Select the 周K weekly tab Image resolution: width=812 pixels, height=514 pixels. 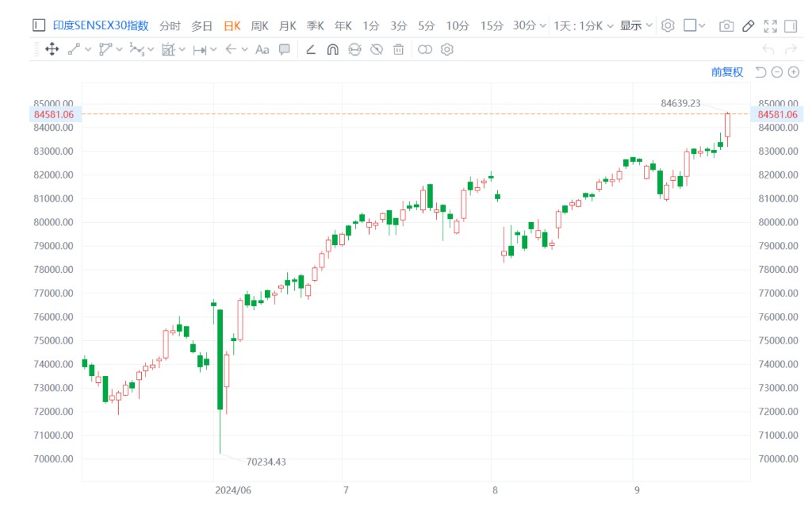tap(260, 25)
